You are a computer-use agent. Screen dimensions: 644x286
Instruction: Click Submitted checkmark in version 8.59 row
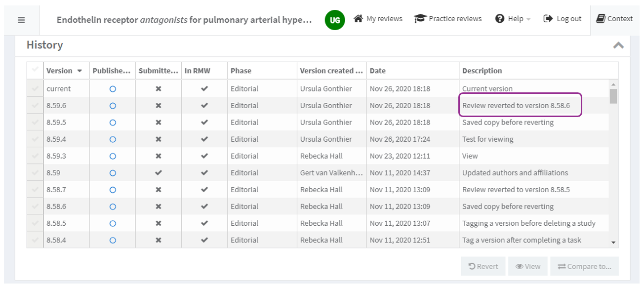[158, 173]
